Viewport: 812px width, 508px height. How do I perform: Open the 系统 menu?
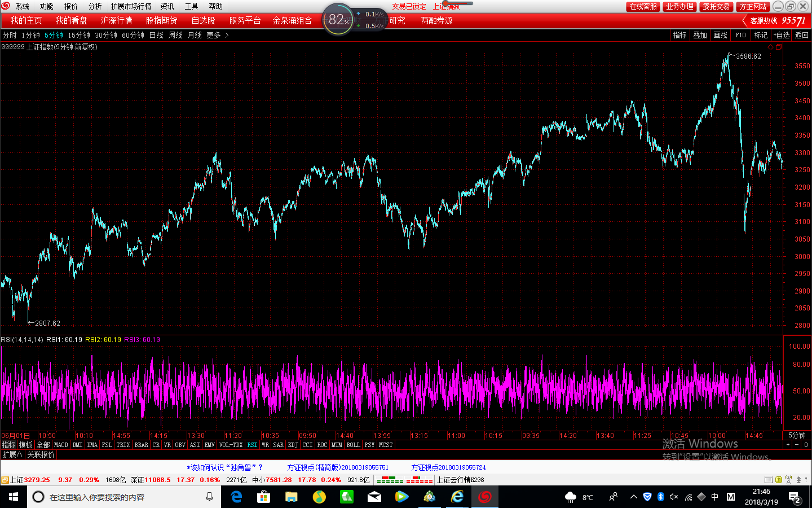tap(23, 6)
